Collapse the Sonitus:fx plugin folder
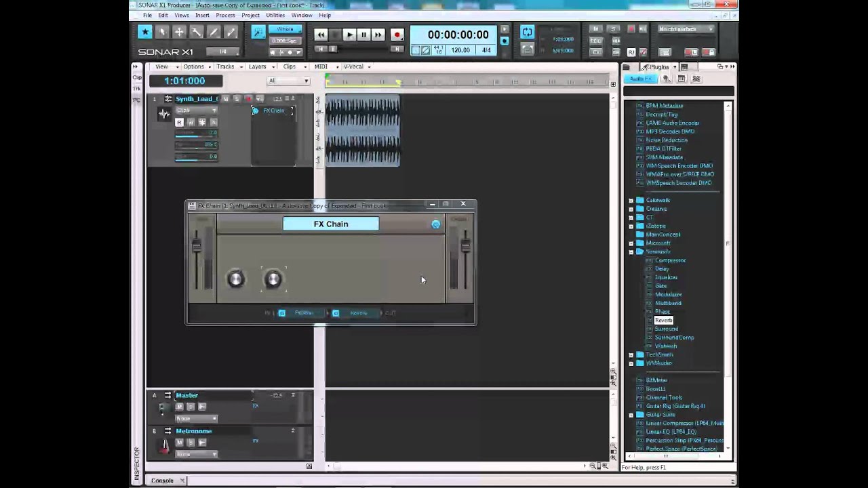 pos(631,252)
